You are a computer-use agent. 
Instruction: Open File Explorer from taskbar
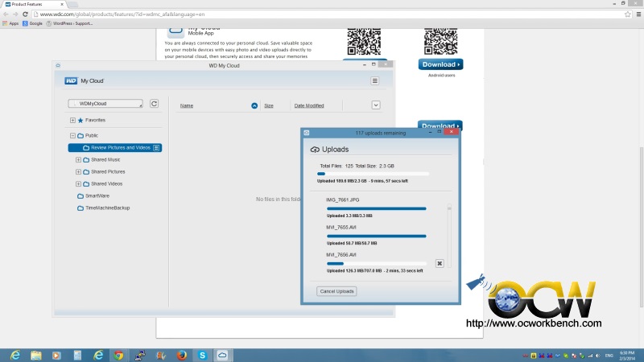pyautogui.click(x=36, y=355)
